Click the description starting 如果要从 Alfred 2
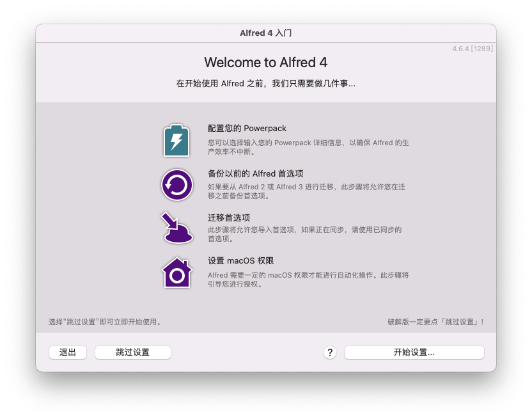The width and height of the screenshot is (532, 419). click(306, 191)
